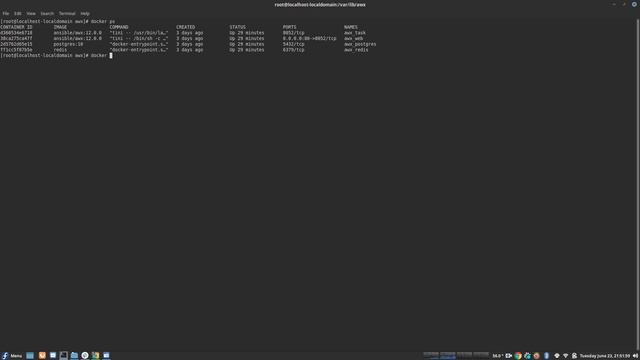Click the 5432/tcp port text
The width and height of the screenshot is (640, 360).
click(293, 44)
